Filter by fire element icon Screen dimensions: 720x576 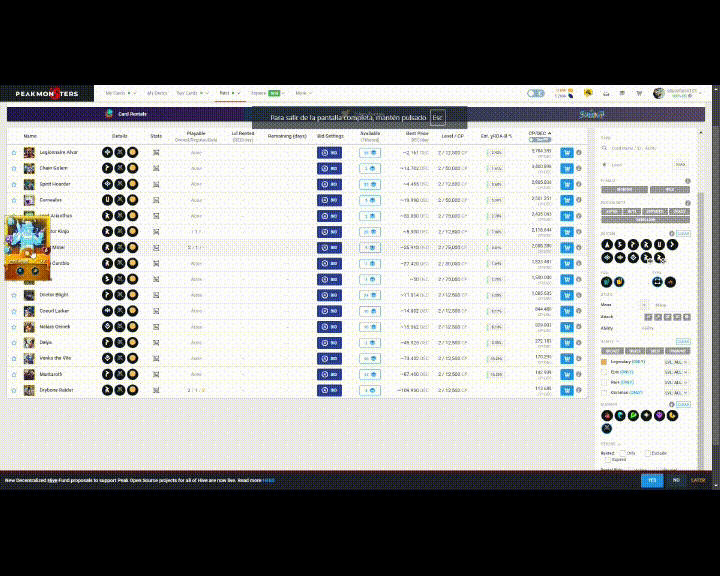(607, 416)
